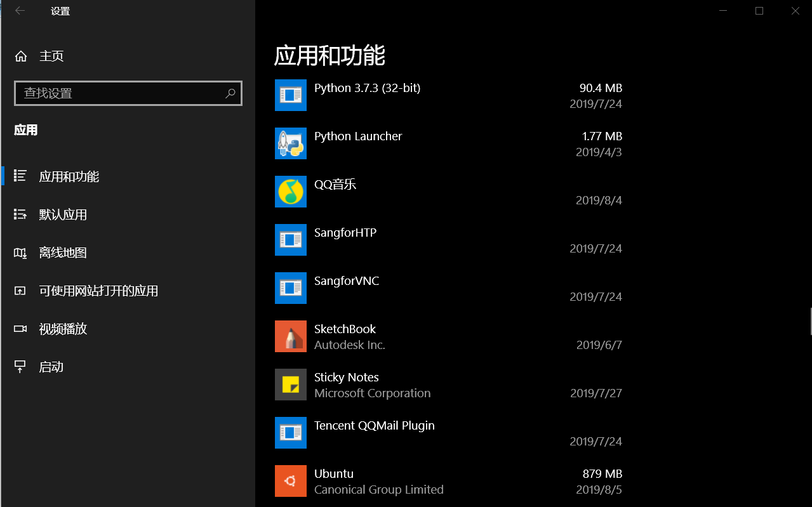Close the 设置 window
812x507 pixels.
795,11
